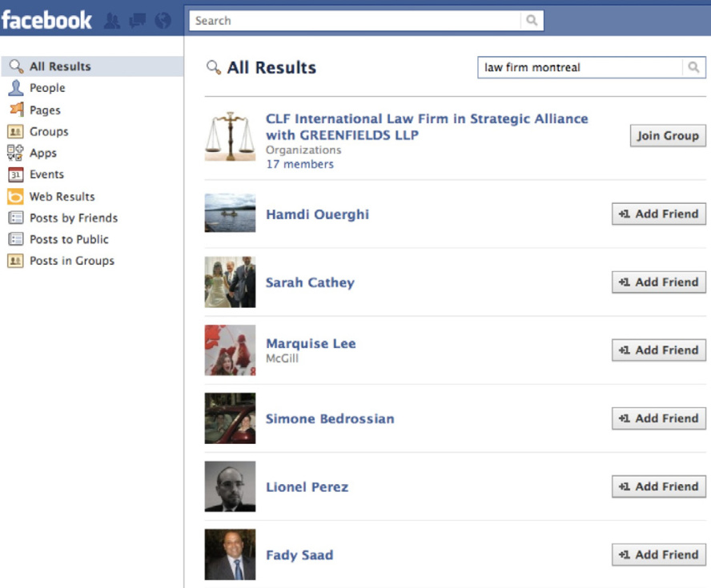This screenshot has width=711, height=588.
Task: Click the Posts to Public icon
Action: tap(15, 239)
